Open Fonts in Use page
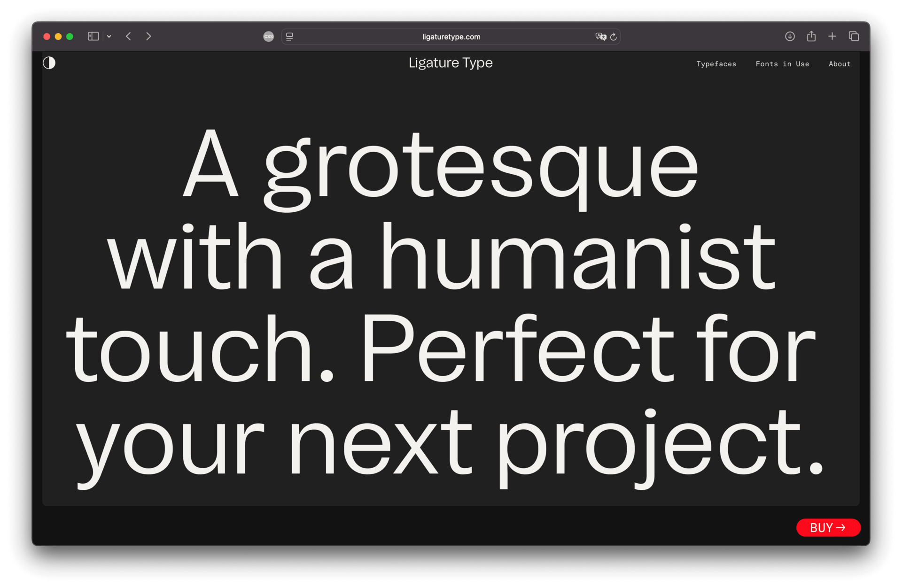 pyautogui.click(x=782, y=64)
